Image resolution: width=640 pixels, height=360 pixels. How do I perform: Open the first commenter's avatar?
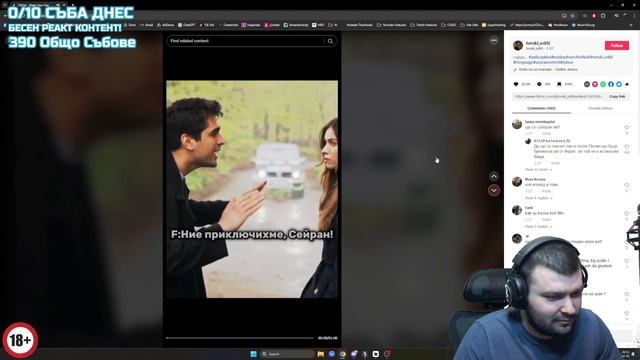click(x=517, y=124)
